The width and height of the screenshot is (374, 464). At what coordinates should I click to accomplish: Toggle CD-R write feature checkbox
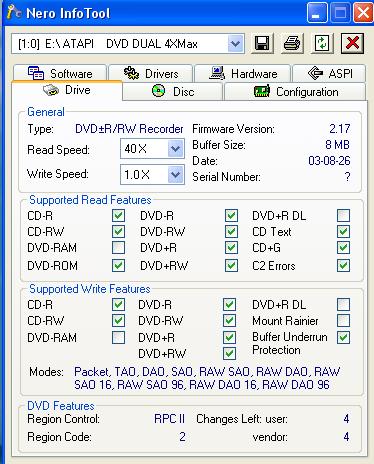(x=118, y=304)
